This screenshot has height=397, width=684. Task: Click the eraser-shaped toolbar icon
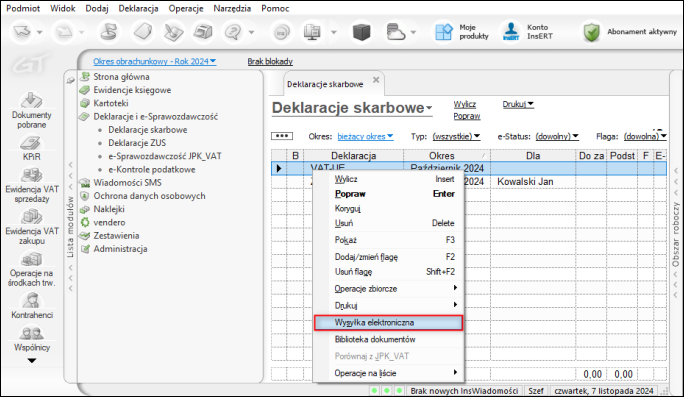click(x=143, y=32)
